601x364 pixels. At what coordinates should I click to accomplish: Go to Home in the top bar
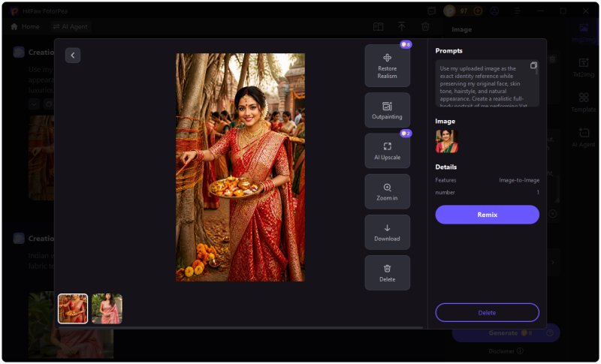[26, 27]
